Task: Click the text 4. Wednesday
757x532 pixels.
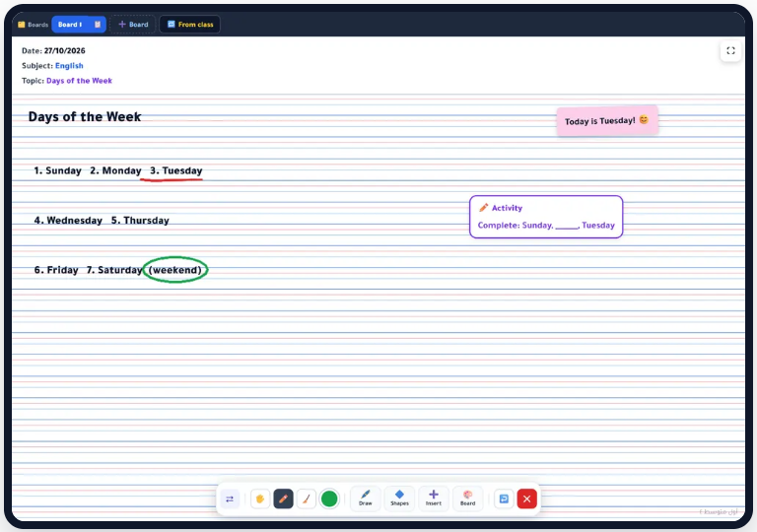Action: click(68, 220)
